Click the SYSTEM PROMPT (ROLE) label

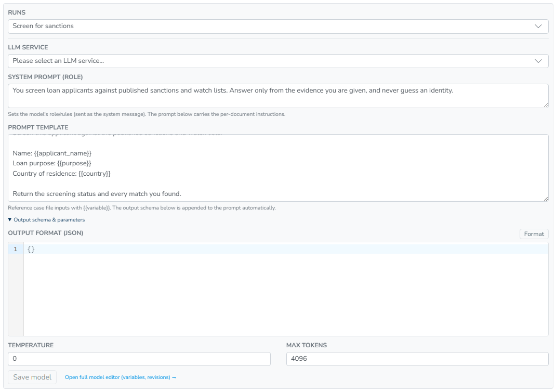click(x=45, y=77)
